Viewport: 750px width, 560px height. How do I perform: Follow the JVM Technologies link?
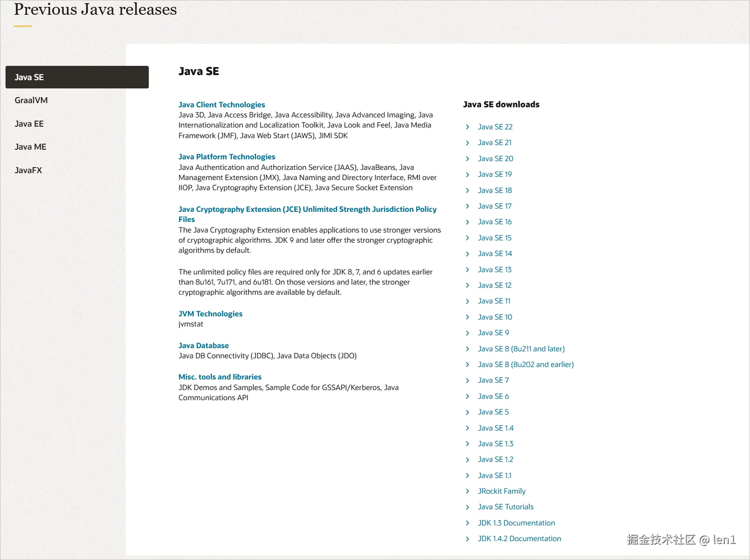(210, 314)
